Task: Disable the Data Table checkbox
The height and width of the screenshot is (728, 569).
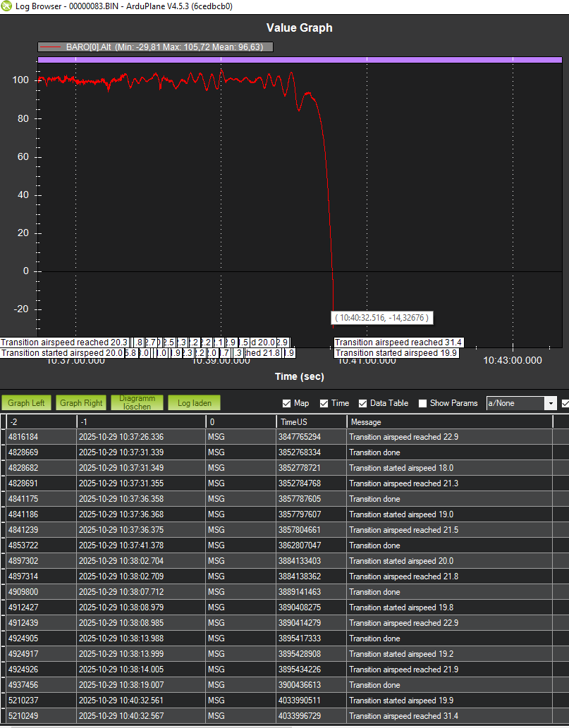Action: pyautogui.click(x=363, y=403)
